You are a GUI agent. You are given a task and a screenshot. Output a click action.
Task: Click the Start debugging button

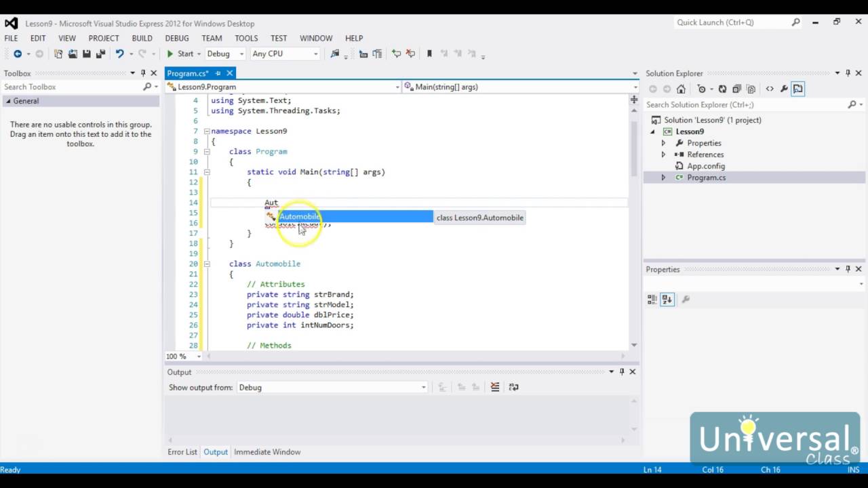[x=180, y=54]
